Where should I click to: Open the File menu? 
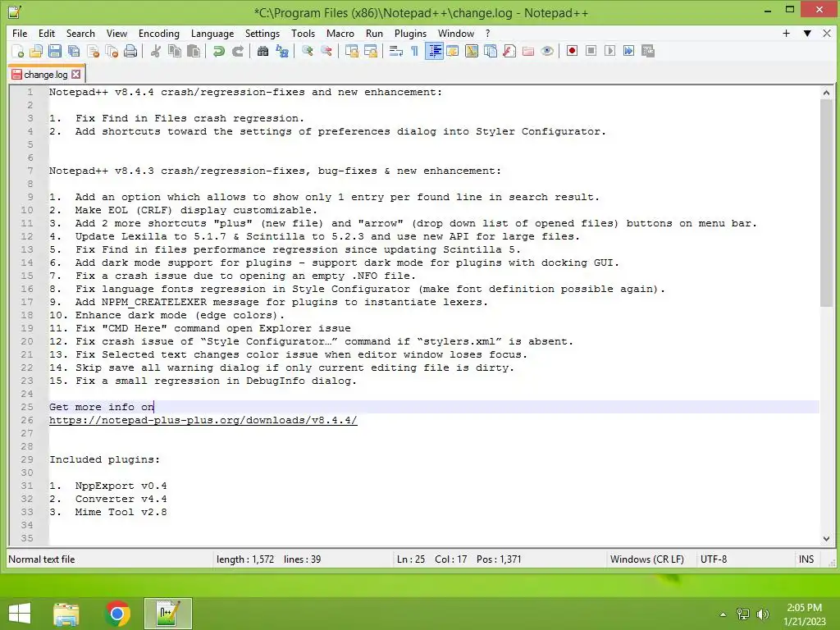click(20, 33)
